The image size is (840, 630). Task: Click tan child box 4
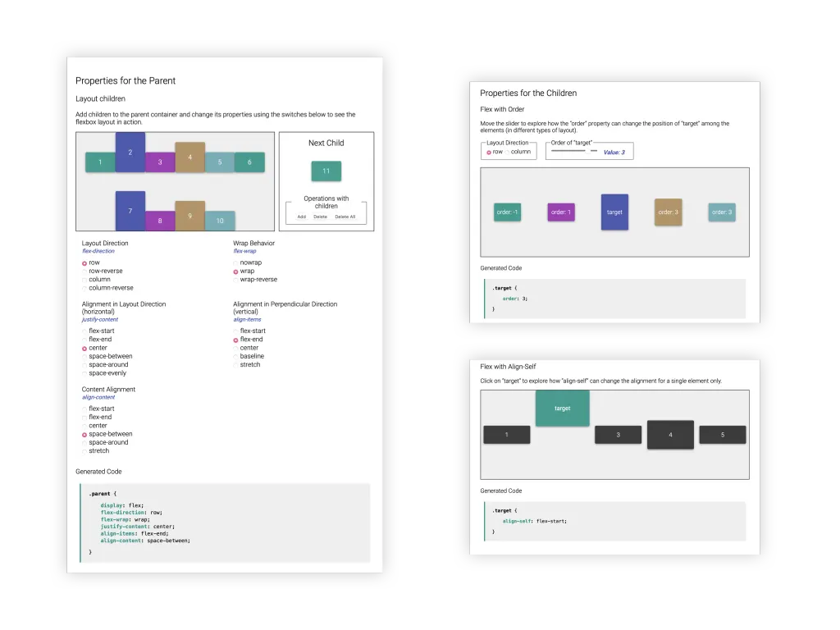pos(189,157)
